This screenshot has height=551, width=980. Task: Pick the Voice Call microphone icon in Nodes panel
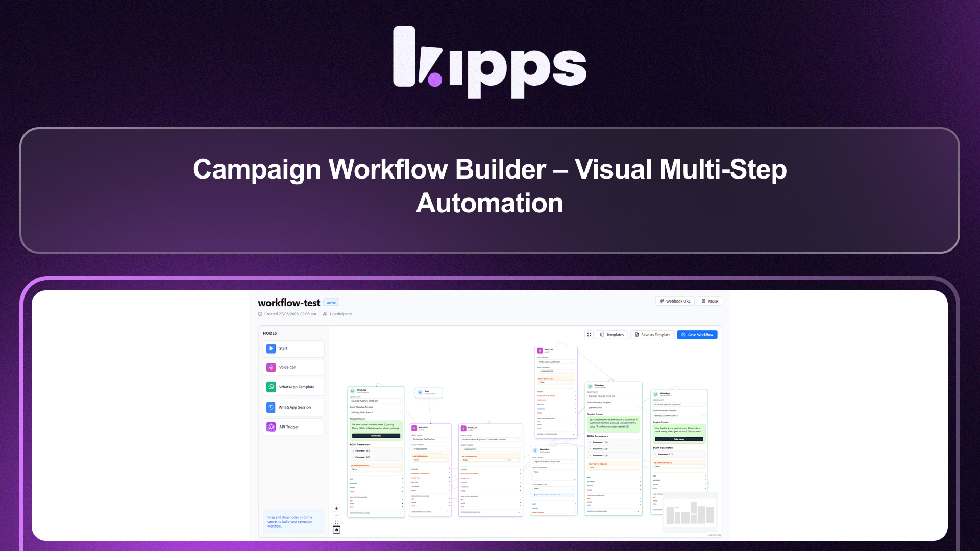[271, 367]
